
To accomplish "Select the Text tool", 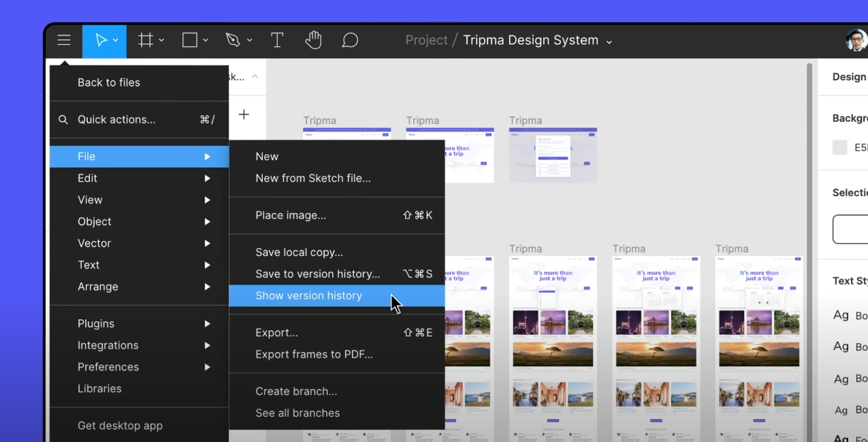I will point(277,41).
